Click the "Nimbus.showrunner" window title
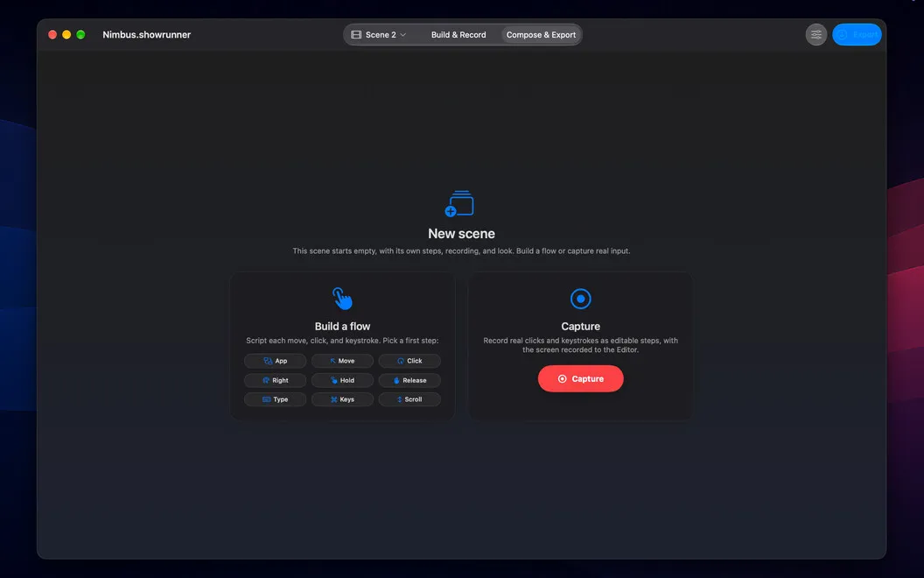 point(147,35)
